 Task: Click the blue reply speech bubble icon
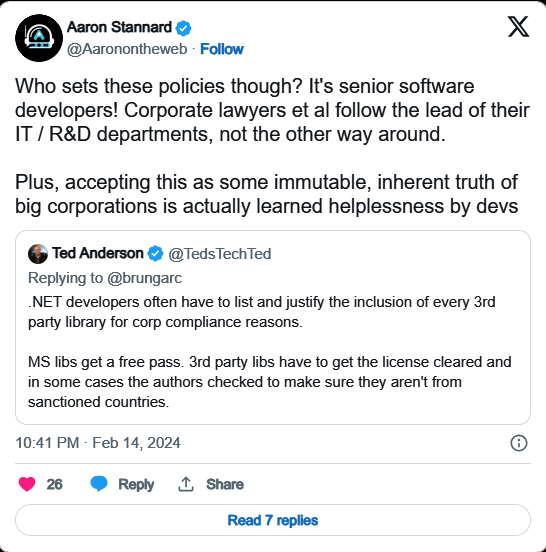(x=99, y=484)
